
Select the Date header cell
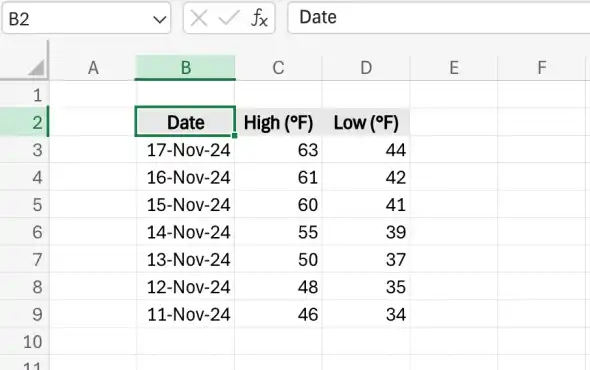point(185,122)
